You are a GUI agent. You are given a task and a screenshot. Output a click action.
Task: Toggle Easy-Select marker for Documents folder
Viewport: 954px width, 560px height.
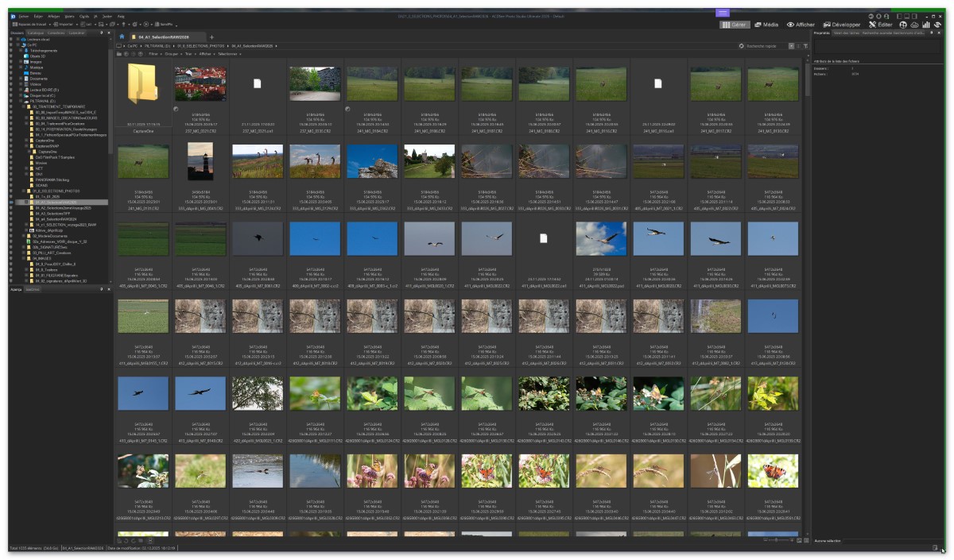tap(11, 79)
